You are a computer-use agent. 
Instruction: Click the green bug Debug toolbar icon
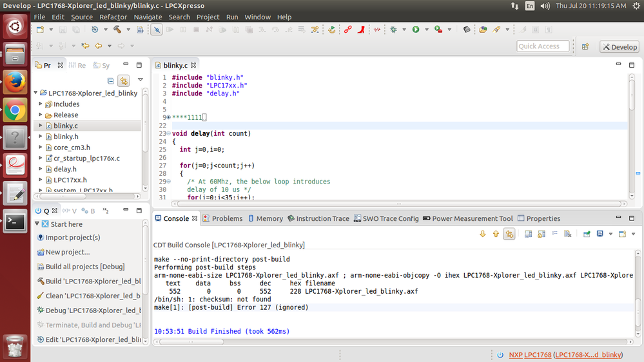tap(393, 30)
